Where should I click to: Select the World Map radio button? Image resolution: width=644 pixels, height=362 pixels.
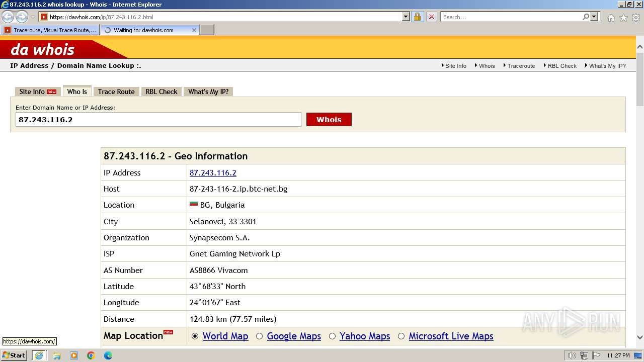(x=195, y=336)
